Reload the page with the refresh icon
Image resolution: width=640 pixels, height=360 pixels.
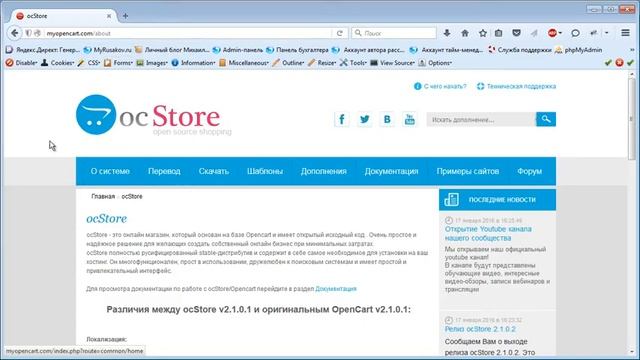point(340,33)
